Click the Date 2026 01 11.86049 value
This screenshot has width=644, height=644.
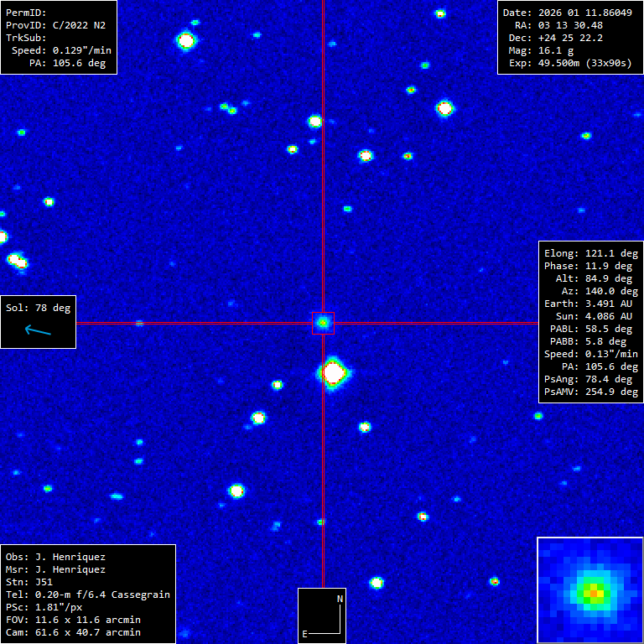tap(568, 13)
